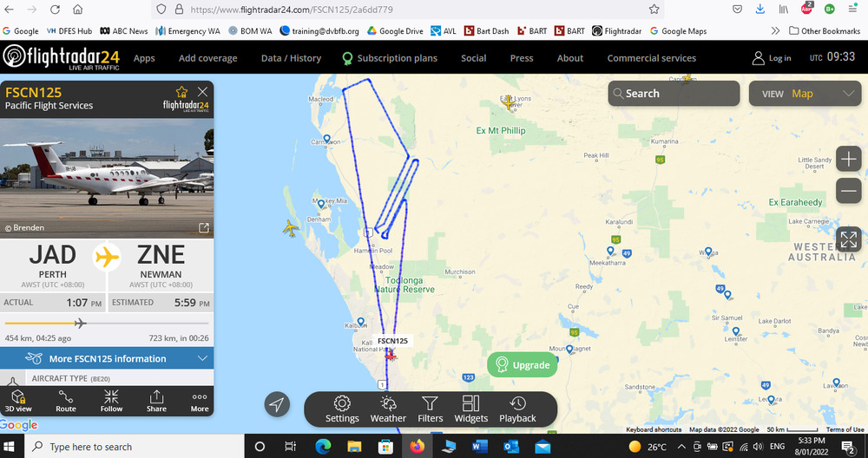Open the Subscription plans menu item
The height and width of the screenshot is (458, 868).
[x=390, y=58]
